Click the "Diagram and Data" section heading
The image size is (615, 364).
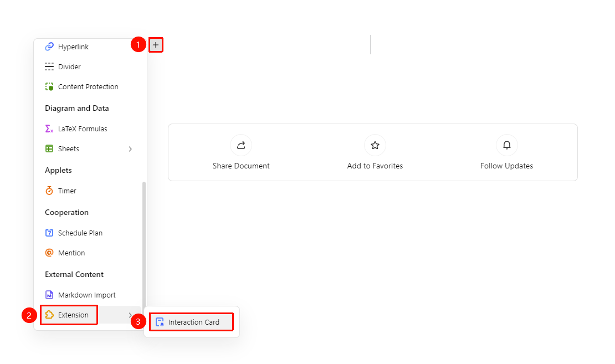pyautogui.click(x=77, y=108)
